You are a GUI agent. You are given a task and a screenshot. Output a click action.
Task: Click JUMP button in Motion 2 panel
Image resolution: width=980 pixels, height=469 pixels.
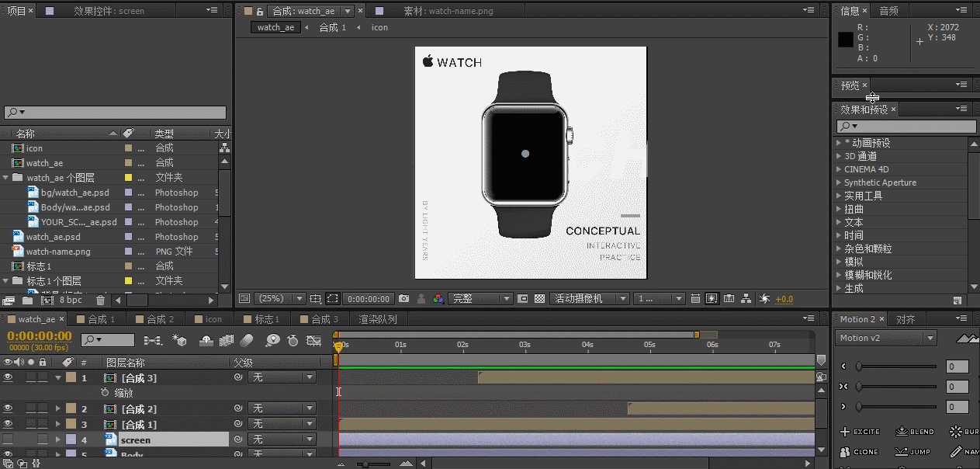[x=912, y=452]
